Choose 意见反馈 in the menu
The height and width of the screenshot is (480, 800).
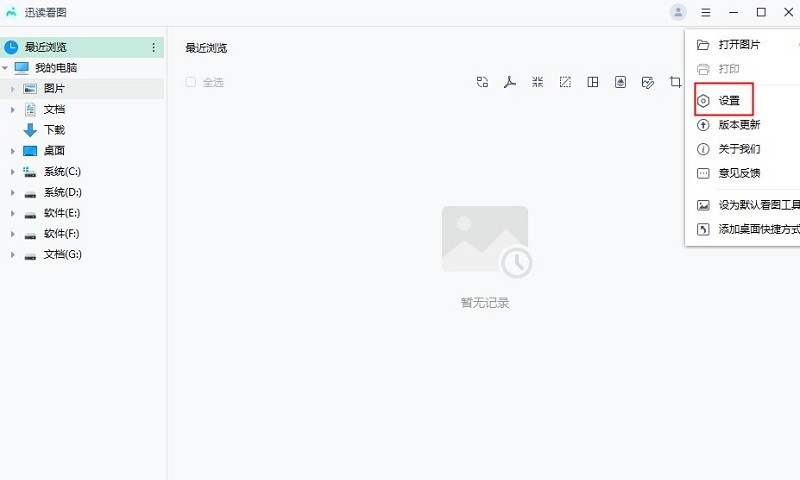click(742, 173)
